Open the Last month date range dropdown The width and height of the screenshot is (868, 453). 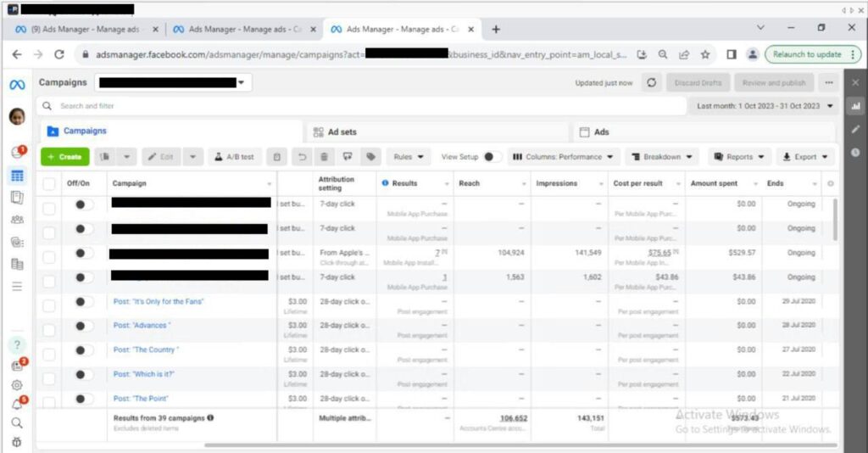pos(765,106)
